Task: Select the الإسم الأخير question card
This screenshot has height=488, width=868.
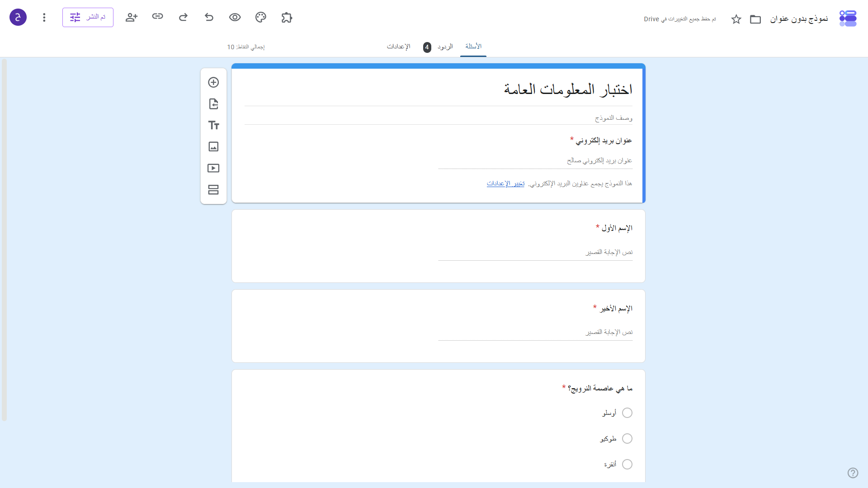Action: 438,326
